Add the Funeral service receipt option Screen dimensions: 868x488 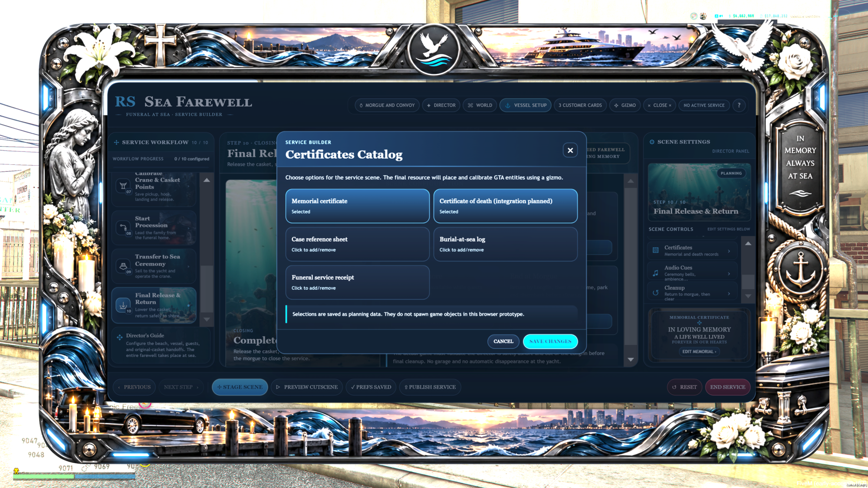pos(357,282)
